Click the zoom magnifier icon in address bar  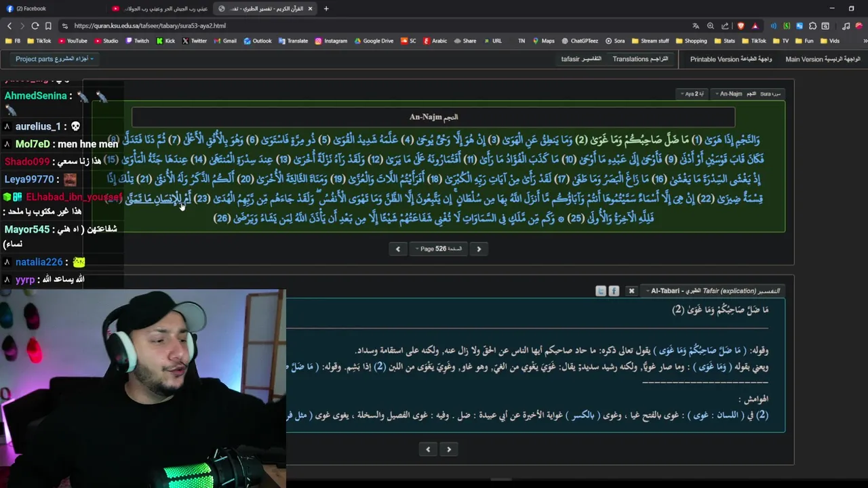point(711,26)
